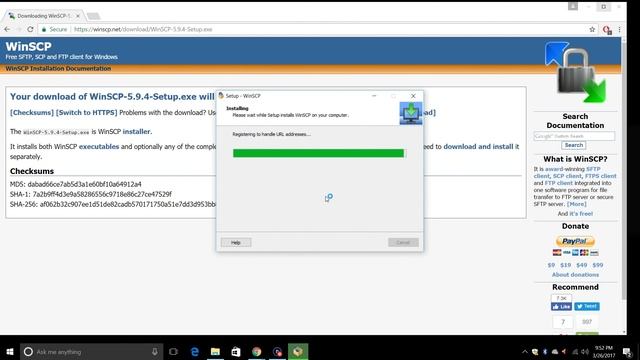The height and width of the screenshot is (360, 640).
Task: Choose the $19 donation link
Action: point(565,265)
